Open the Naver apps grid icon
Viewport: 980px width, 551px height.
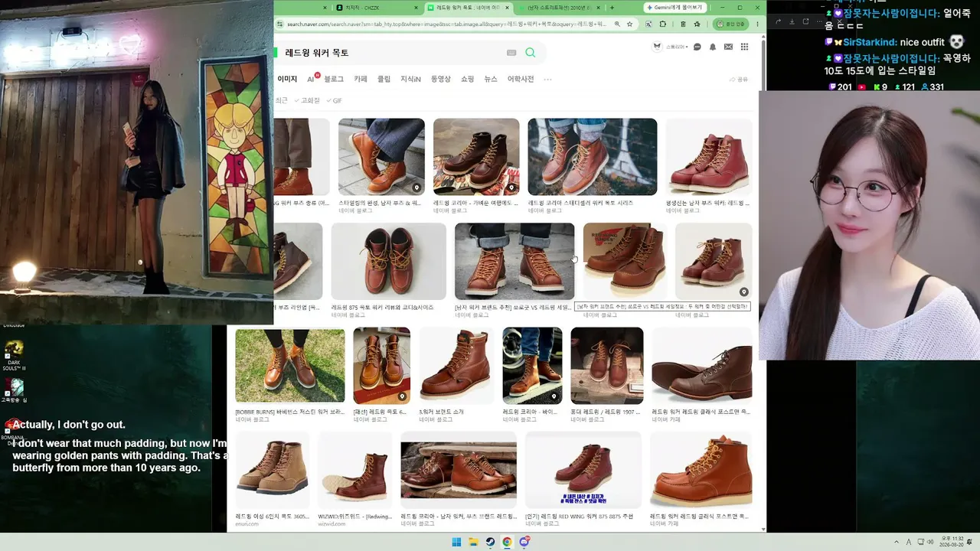744,47
